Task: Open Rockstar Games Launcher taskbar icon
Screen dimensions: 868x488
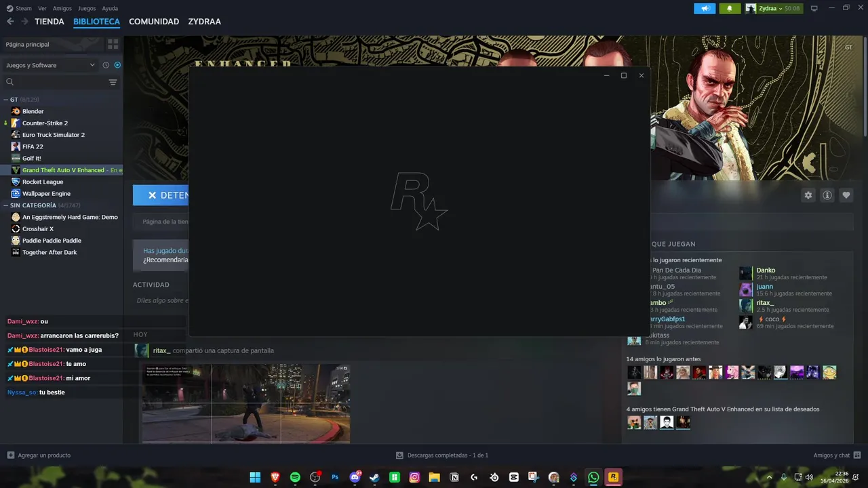Action: [613, 477]
